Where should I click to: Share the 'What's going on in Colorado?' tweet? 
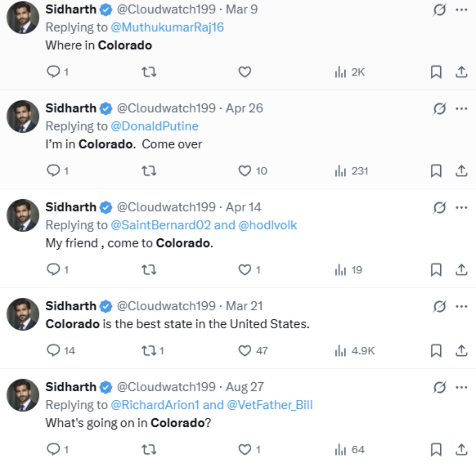coord(461,449)
